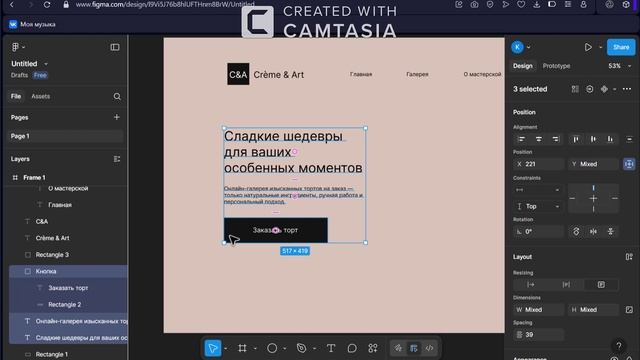
Task: Open the horizontal constraints dropdown
Action: point(538,190)
